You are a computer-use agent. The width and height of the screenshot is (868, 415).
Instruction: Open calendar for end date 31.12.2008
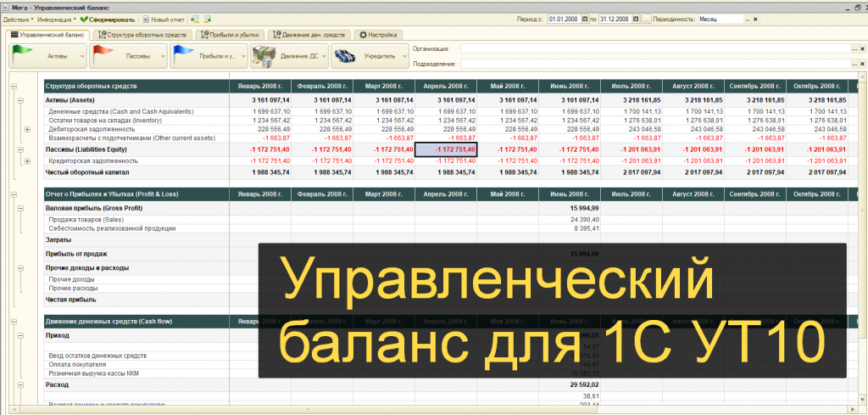tap(635, 19)
